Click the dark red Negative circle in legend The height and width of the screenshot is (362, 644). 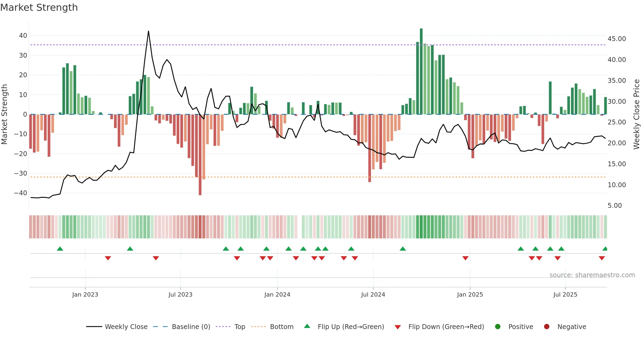tap(547, 327)
